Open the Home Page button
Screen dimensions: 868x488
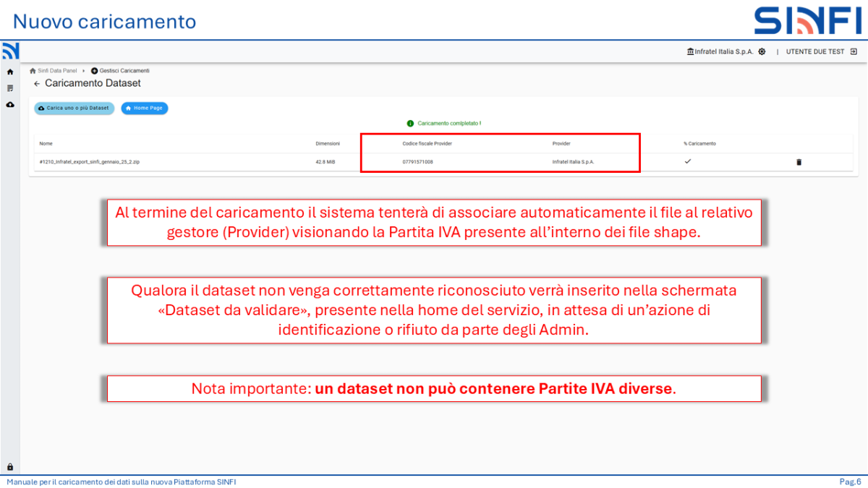tap(144, 108)
